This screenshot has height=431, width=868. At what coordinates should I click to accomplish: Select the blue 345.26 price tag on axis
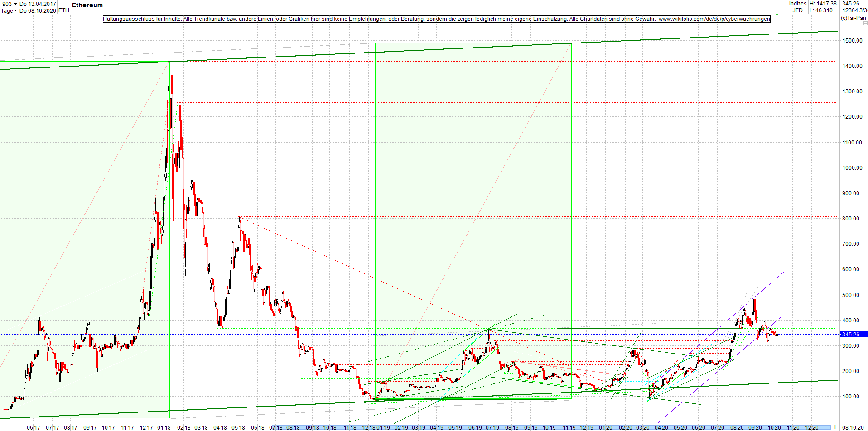853,334
